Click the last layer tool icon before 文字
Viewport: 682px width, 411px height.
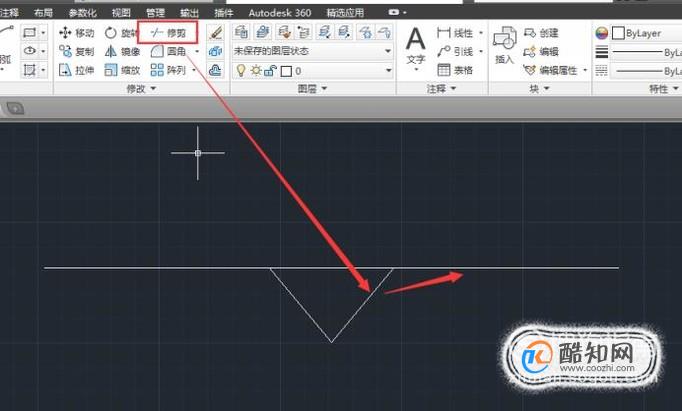(384, 32)
